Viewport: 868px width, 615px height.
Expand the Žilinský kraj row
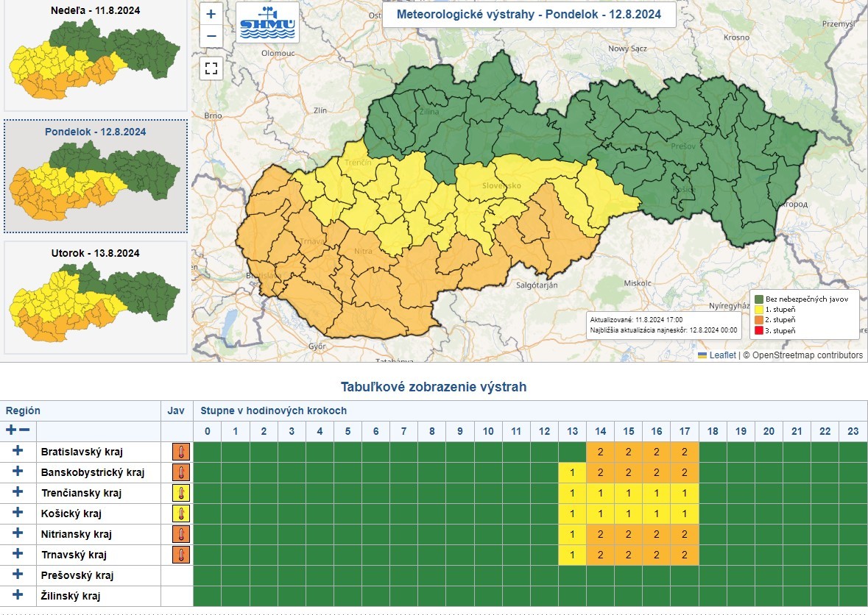(18, 594)
